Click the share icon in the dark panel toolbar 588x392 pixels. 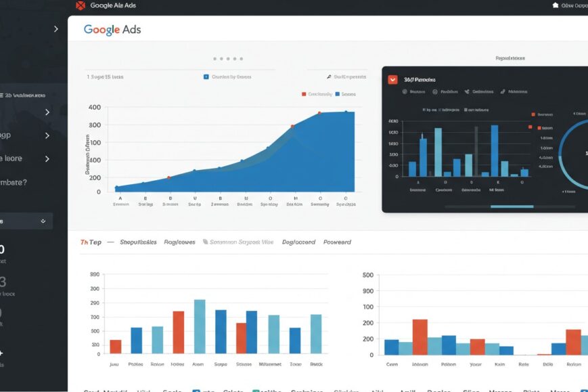point(467,91)
